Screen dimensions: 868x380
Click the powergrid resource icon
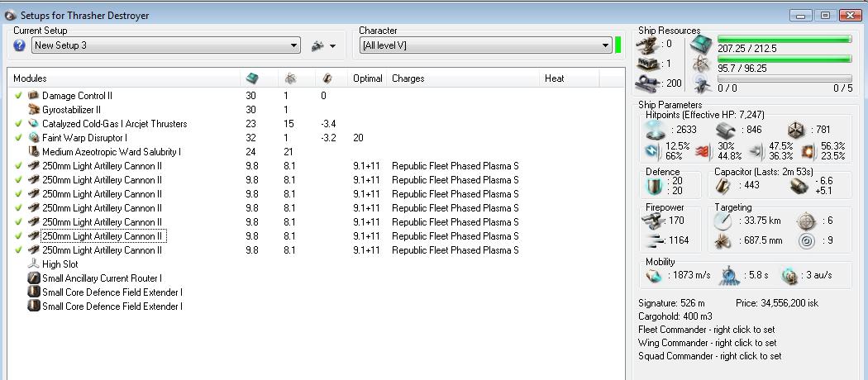coord(701,64)
